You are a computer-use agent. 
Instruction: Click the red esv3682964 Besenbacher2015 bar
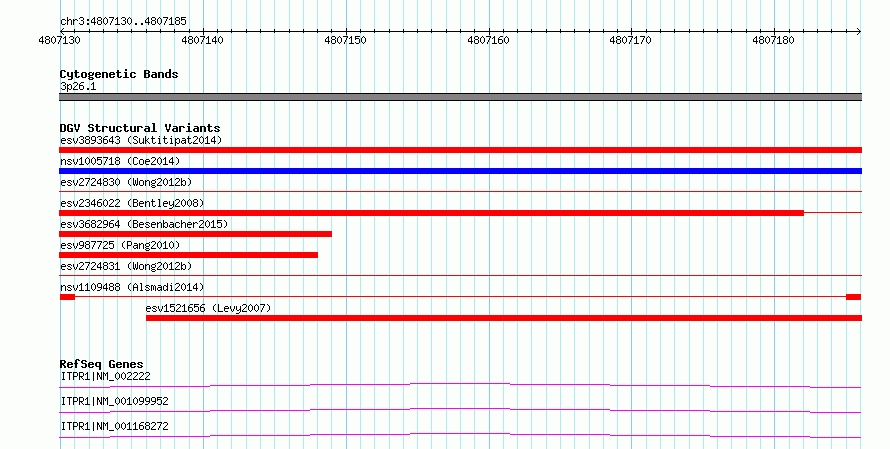coord(195,234)
